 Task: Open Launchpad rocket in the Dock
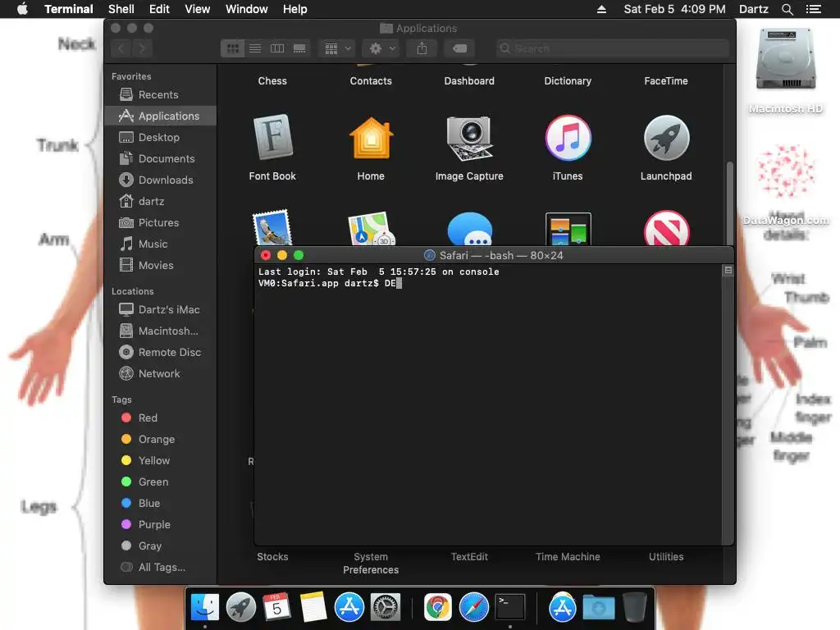(241, 608)
